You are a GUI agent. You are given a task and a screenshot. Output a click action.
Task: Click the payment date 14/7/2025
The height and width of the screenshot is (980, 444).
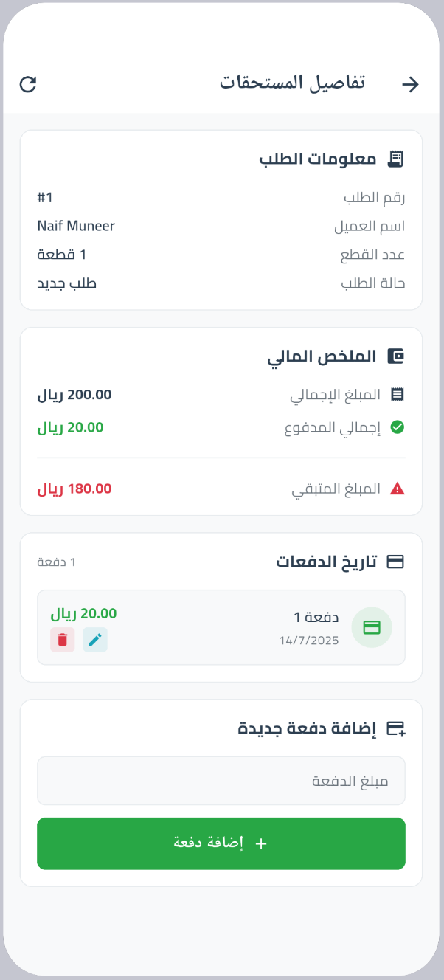(311, 641)
